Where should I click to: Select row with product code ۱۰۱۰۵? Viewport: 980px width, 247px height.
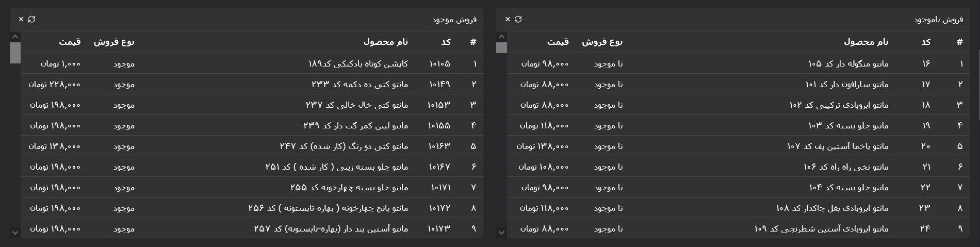pos(252,63)
